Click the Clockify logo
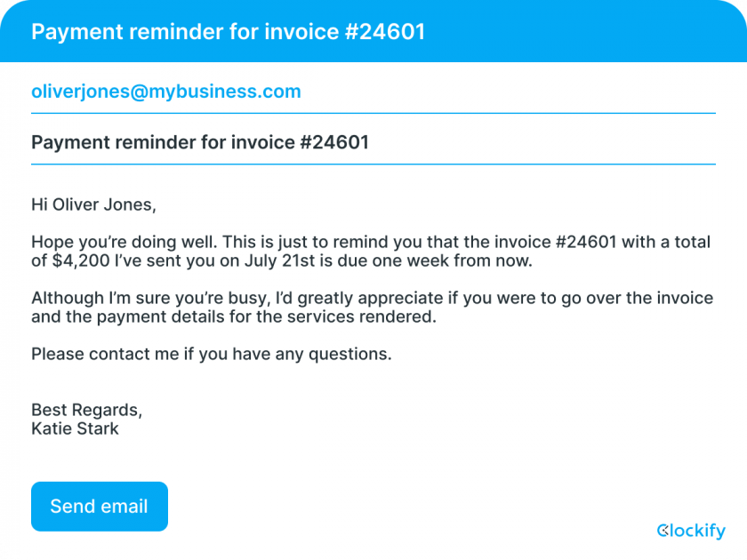The image size is (747, 560). coord(692,531)
